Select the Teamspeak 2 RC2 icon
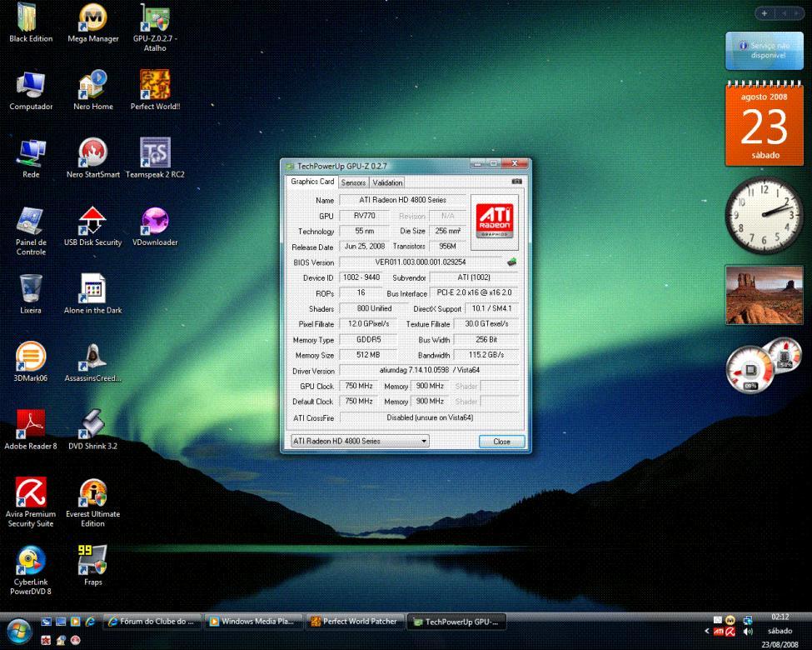This screenshot has height=650, width=812. pos(155,159)
